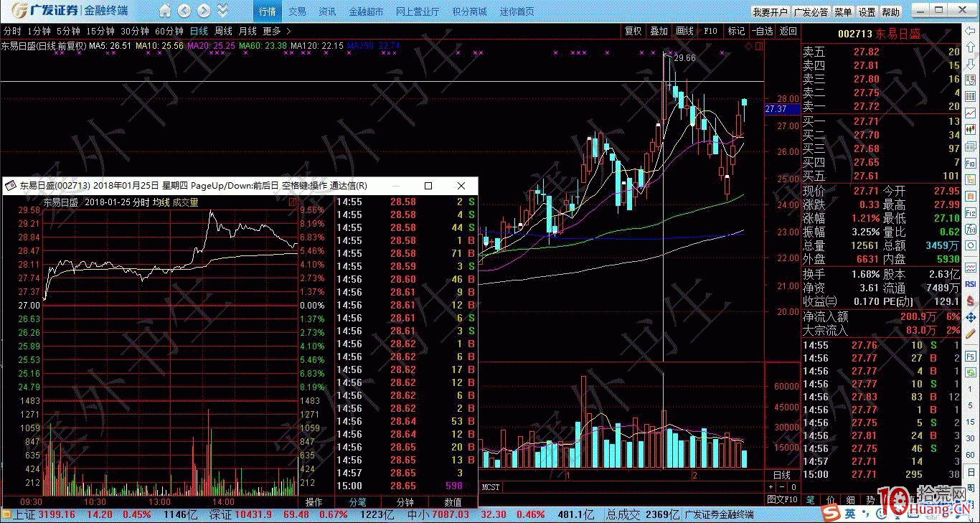Image resolution: width=980 pixels, height=523 pixels.
Task: Click the green refresh sidebar icon
Action: tap(971, 373)
